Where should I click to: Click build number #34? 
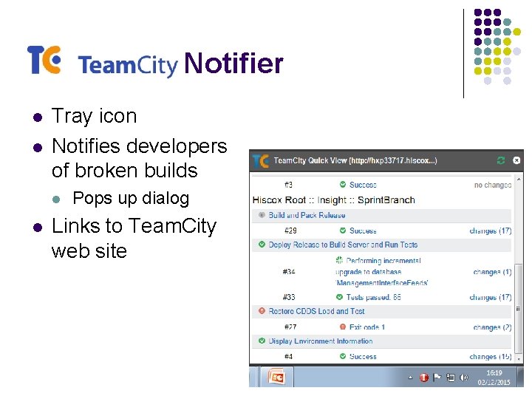coord(289,272)
